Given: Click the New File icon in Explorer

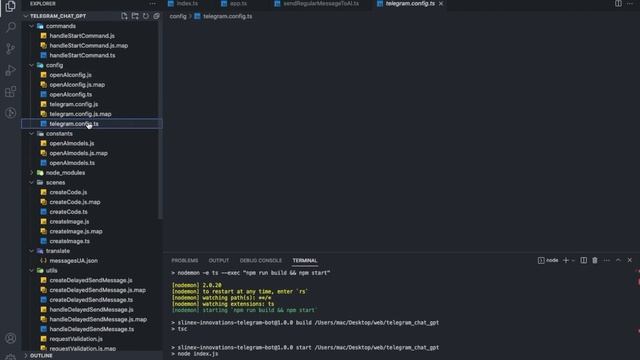Looking at the screenshot, I should 124,16.
